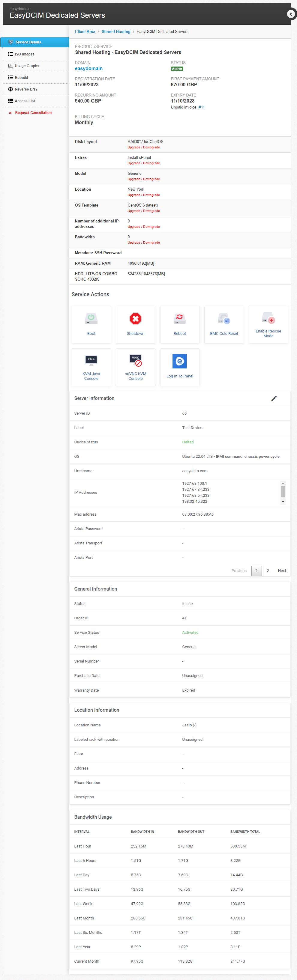Image resolution: width=297 pixels, height=980 pixels.
Task: Open the noVNC KVM Console icon
Action: [x=136, y=360]
